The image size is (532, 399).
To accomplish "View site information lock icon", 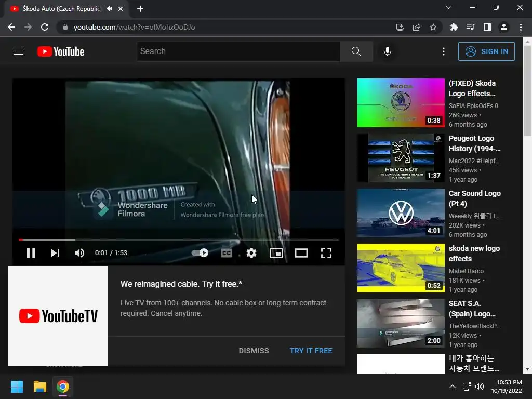I will (65, 27).
